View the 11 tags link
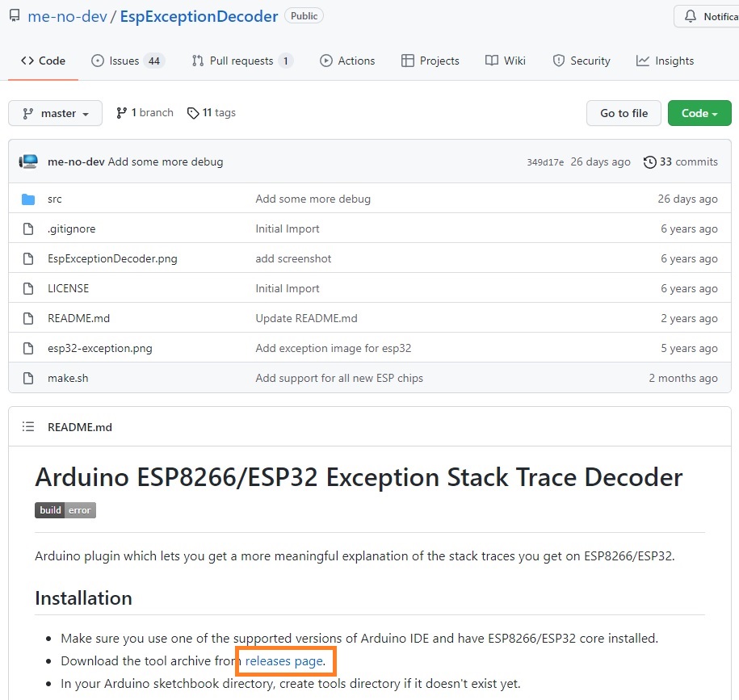This screenshot has height=700, width=739. [211, 113]
